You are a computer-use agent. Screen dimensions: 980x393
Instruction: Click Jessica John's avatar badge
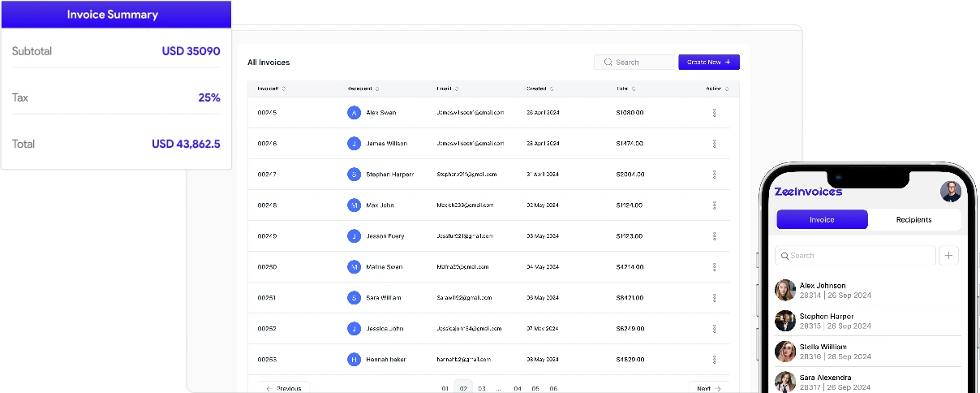click(354, 329)
